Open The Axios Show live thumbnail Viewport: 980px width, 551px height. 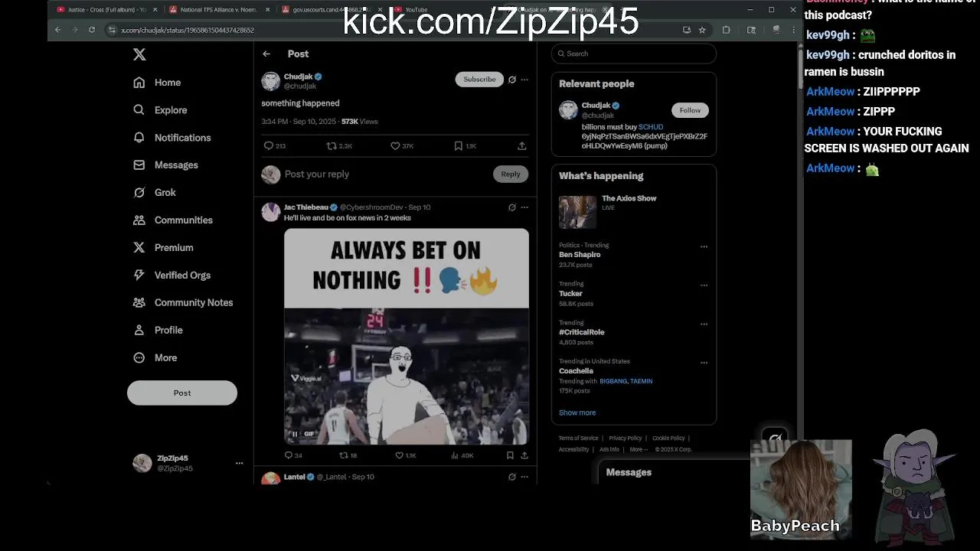coord(577,212)
